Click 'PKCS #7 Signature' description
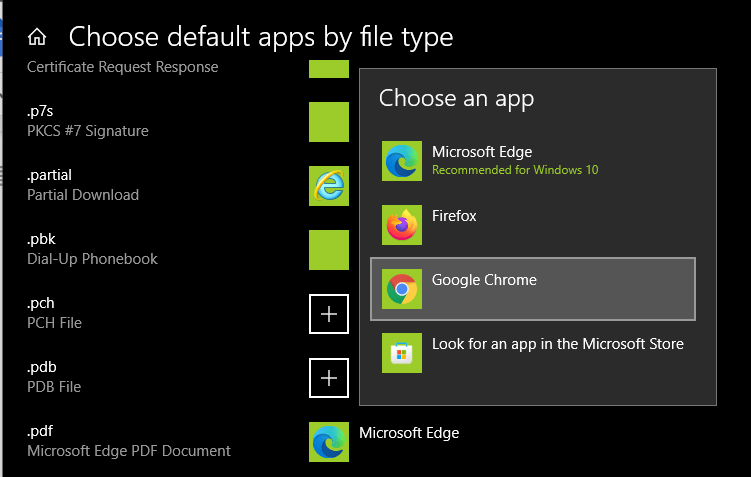The image size is (751, 477). click(x=88, y=131)
